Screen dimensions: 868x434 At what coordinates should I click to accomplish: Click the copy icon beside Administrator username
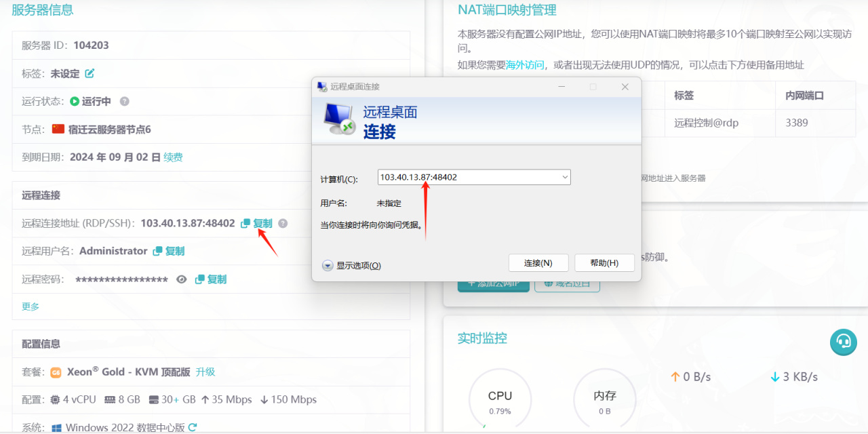(157, 251)
